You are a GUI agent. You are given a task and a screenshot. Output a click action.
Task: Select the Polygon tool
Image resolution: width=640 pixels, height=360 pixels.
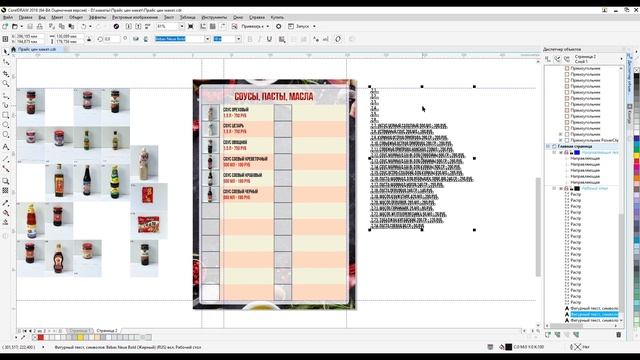6,135
